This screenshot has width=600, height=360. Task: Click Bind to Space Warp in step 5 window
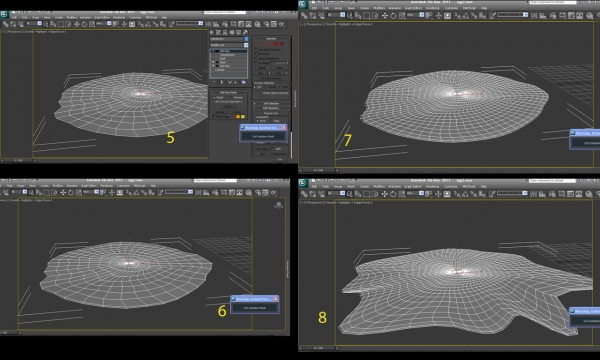click(x=21, y=24)
